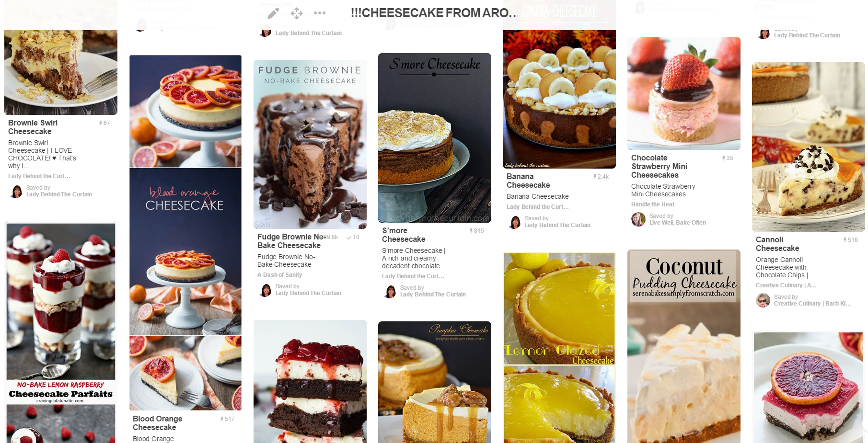Open the Coconut Pudding Cheesecake pin image
The image size is (868, 443).
[684, 346]
